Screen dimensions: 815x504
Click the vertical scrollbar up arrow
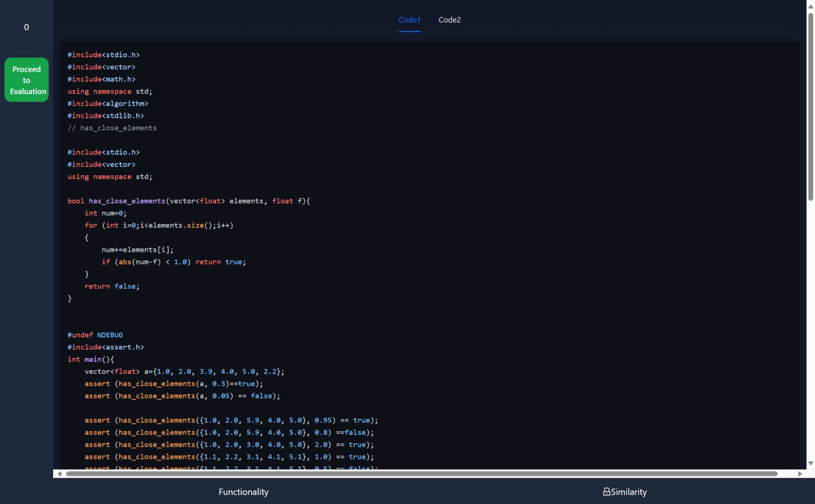(811, 6)
